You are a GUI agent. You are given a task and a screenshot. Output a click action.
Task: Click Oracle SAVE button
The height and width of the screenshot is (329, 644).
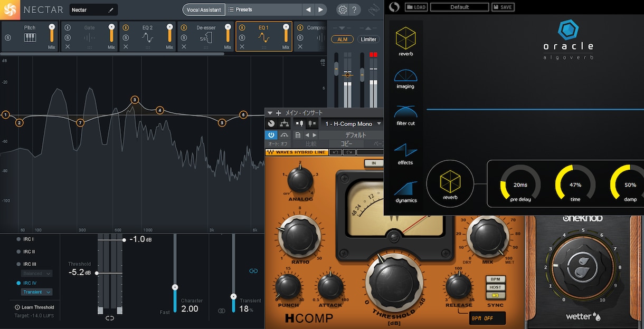[503, 7]
